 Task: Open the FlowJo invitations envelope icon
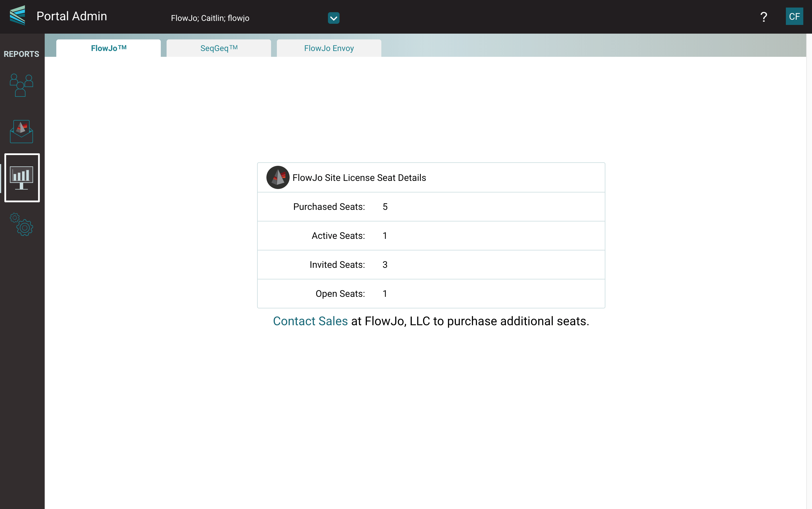pos(21,132)
